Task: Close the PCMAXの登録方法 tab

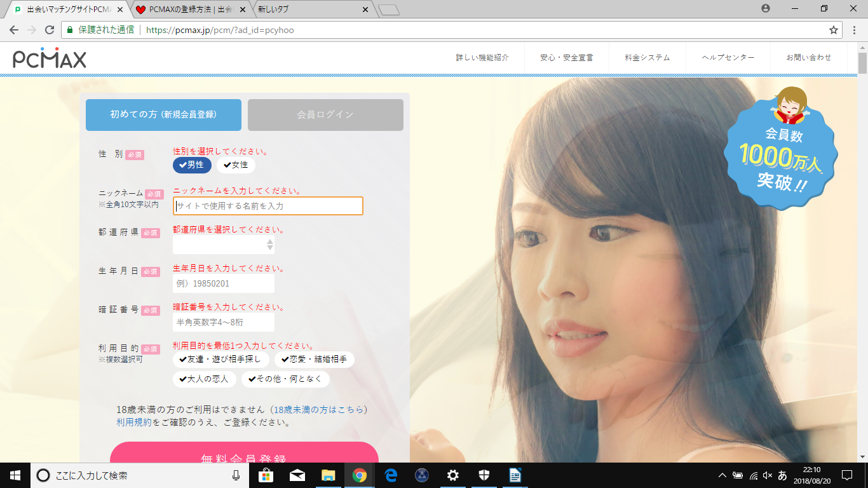Action: coord(242,10)
